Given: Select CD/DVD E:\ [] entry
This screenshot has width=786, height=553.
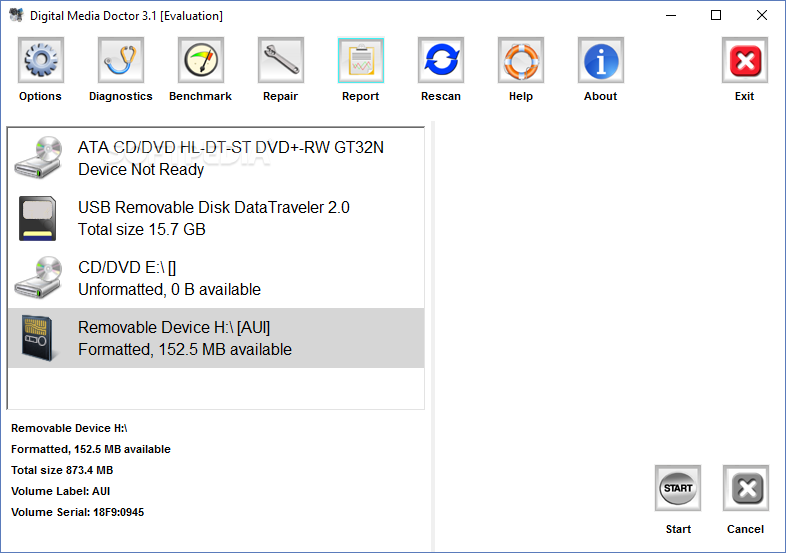Looking at the screenshot, I should click(216, 278).
